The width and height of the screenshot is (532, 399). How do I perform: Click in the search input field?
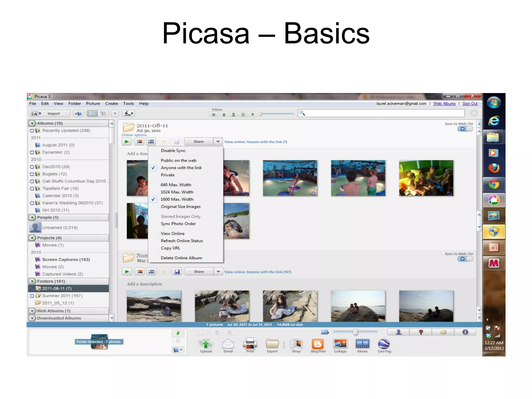[381, 113]
